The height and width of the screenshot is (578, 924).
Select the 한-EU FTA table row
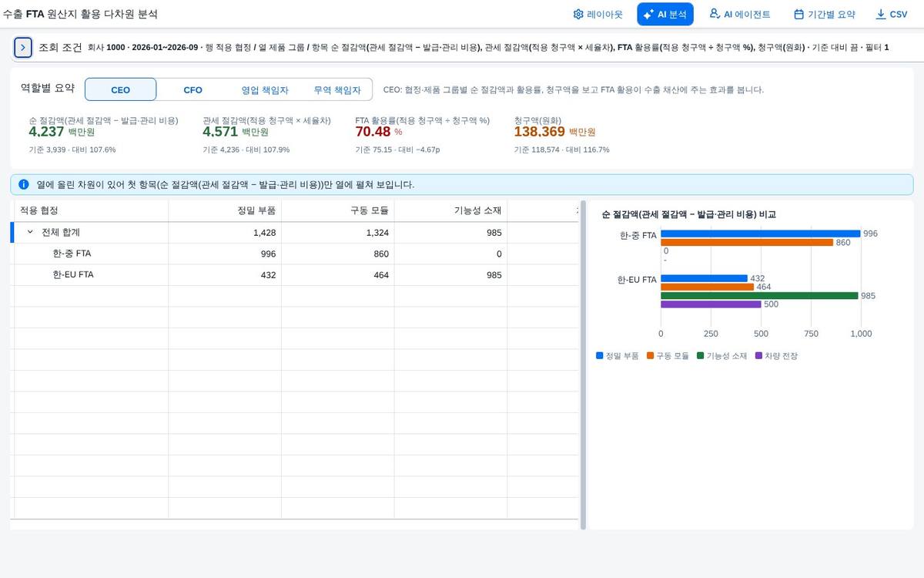294,274
